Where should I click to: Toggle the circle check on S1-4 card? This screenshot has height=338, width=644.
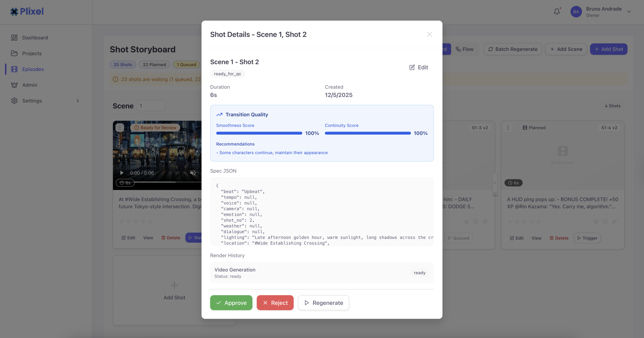click(605, 222)
